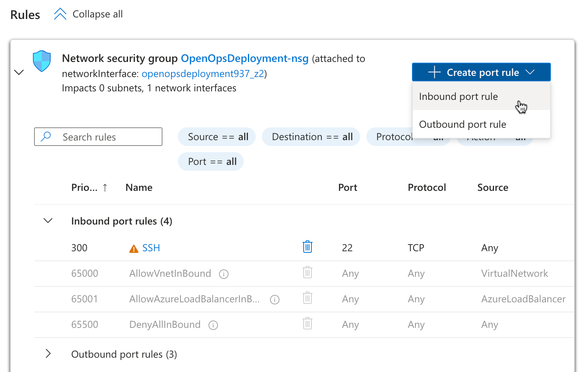The image size is (588, 372).
Task: Click the warning triangle beside SSH
Action: [133, 247]
